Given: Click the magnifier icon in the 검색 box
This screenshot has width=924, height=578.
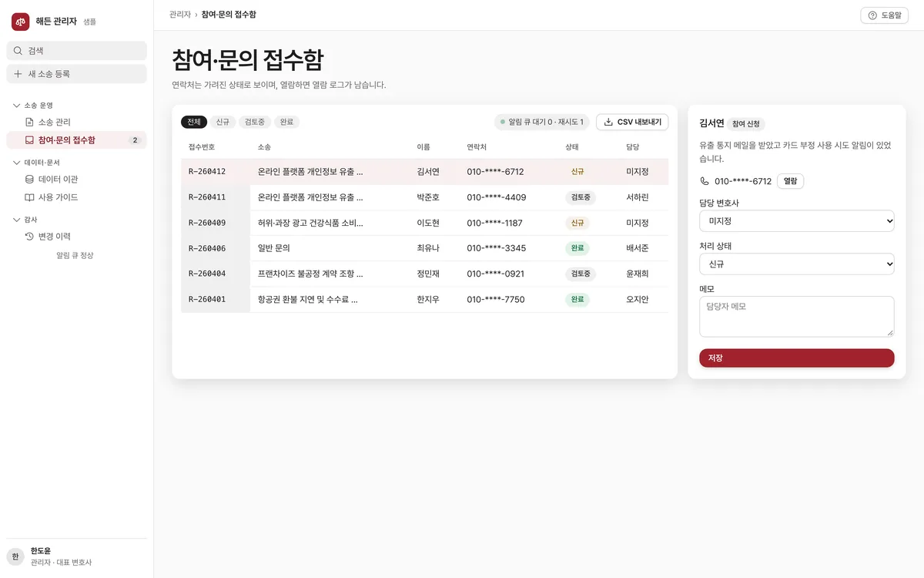Looking at the screenshot, I should [x=18, y=51].
